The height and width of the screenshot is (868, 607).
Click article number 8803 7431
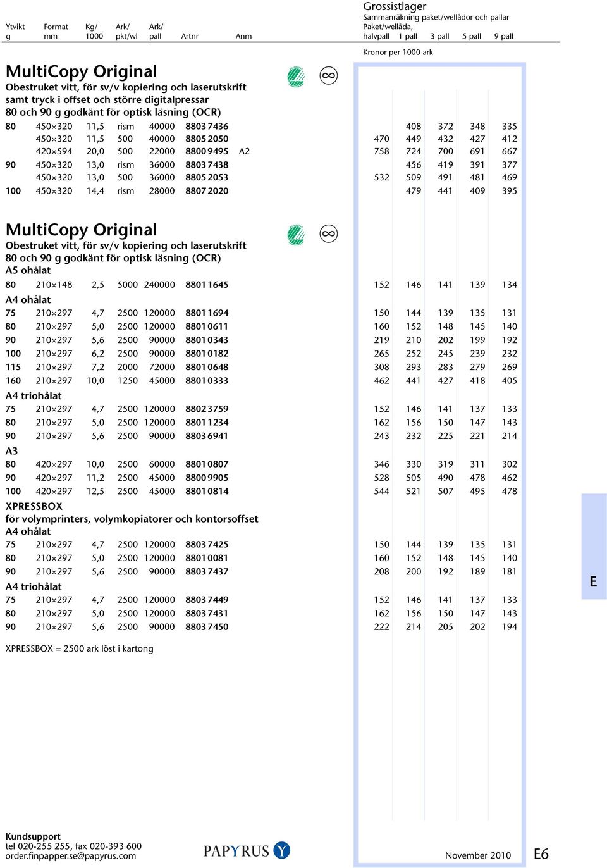[207, 614]
